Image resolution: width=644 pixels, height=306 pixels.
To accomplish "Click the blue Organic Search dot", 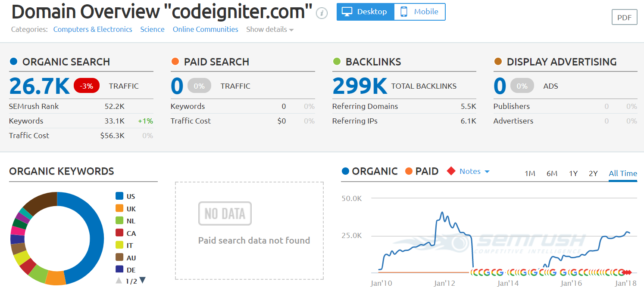I will 13,62.
